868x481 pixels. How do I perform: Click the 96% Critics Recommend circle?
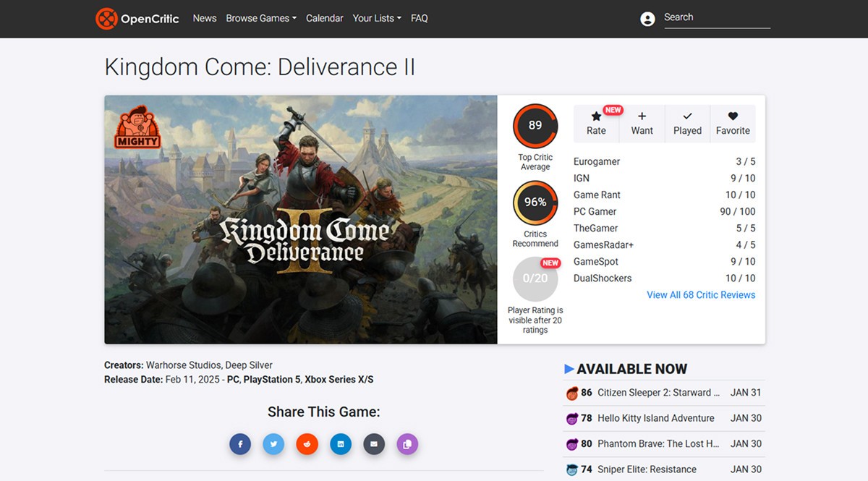(535, 203)
